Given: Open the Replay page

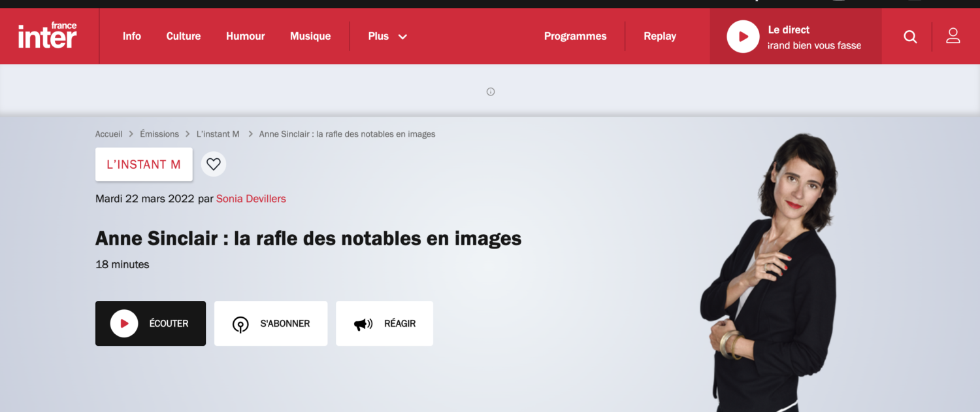Looking at the screenshot, I should (660, 36).
